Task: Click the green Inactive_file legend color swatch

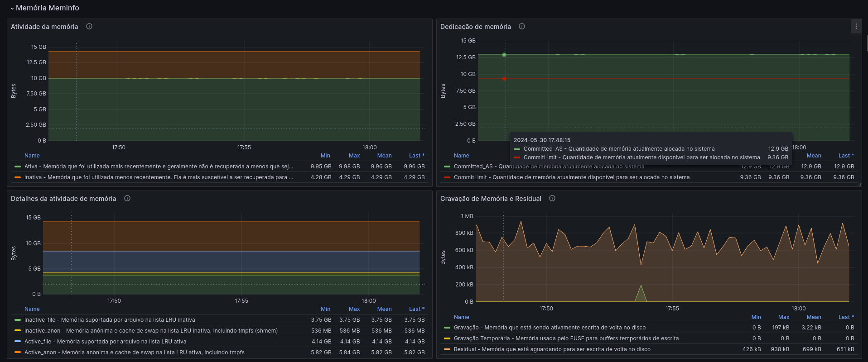Action: coord(18,320)
